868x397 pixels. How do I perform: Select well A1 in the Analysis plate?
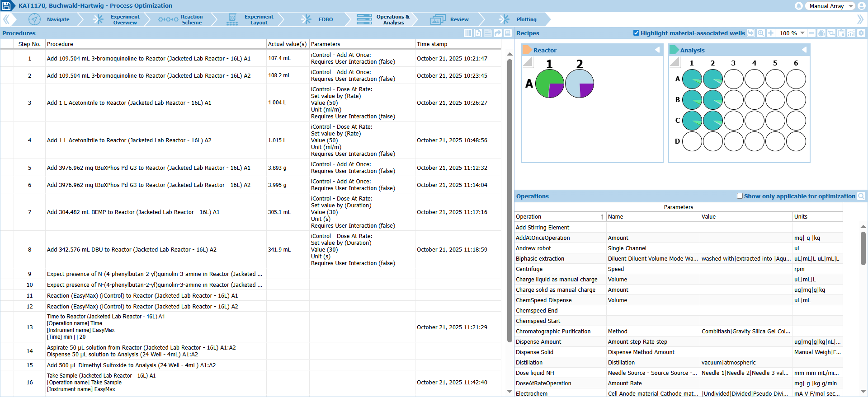click(x=692, y=79)
